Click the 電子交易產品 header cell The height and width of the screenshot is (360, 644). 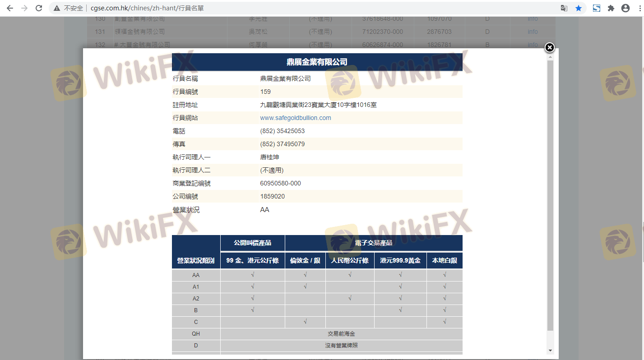(374, 243)
